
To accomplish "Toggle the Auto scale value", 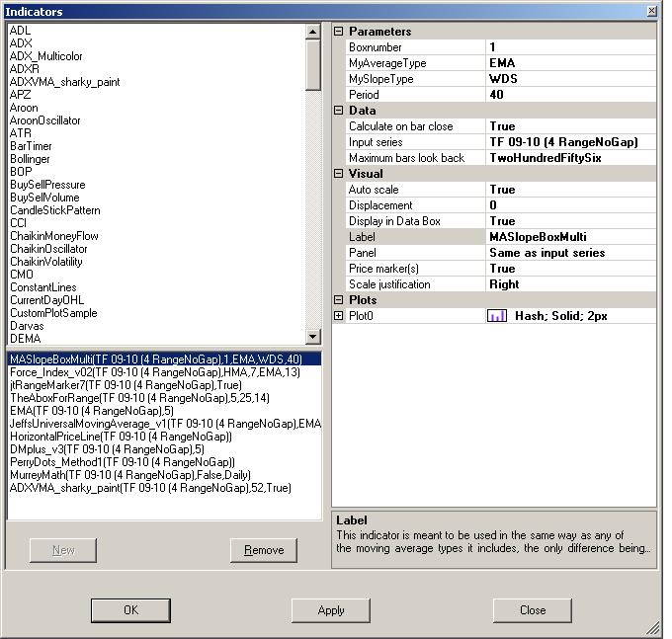I will pos(570,190).
